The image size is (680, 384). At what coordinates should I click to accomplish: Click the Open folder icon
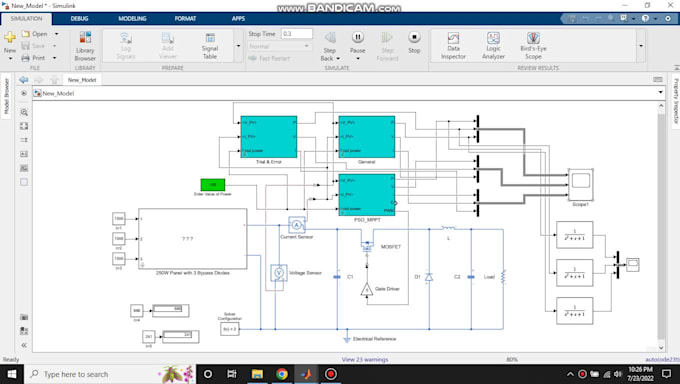point(26,33)
